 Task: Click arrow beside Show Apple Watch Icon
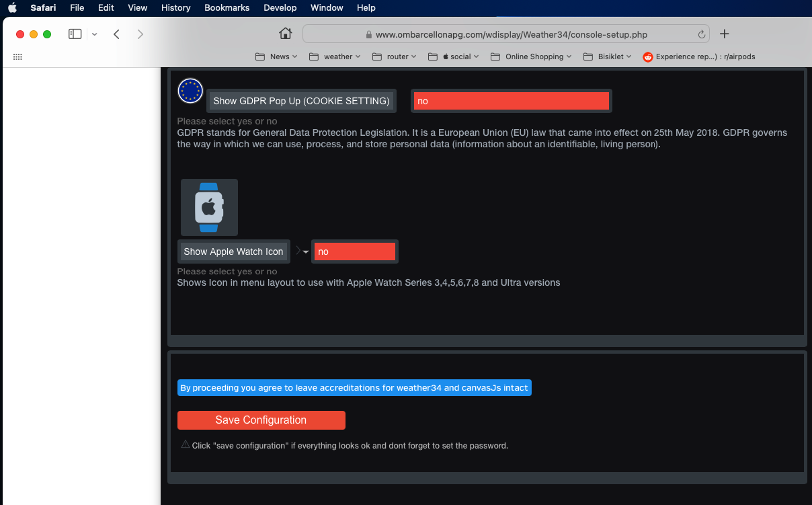point(302,251)
